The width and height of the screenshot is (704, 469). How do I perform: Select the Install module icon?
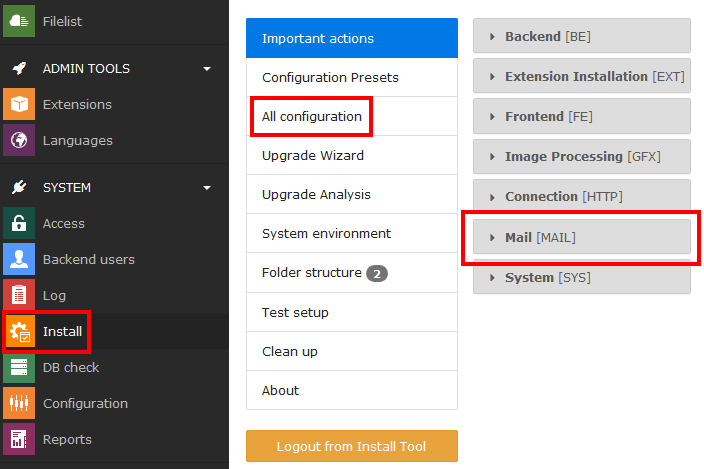click(18, 331)
